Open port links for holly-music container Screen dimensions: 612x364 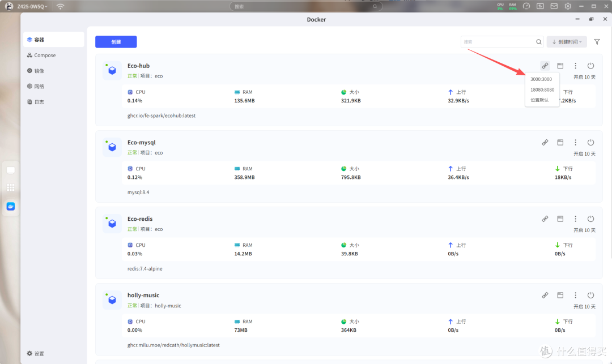(545, 295)
